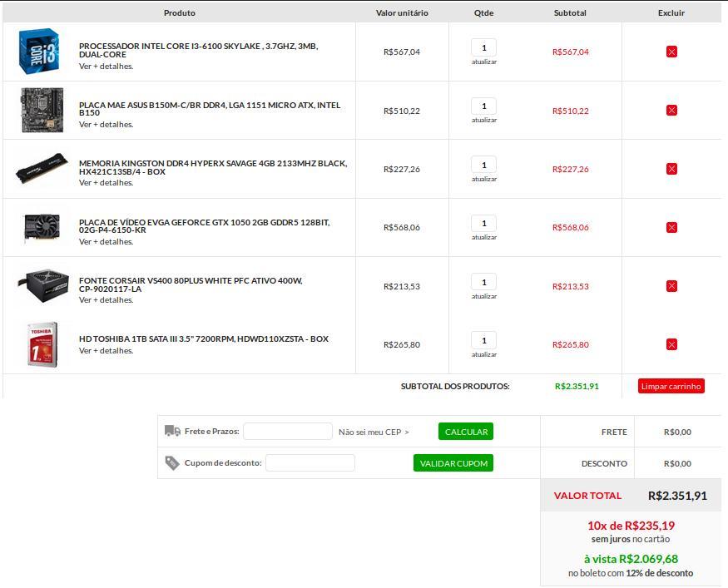Open 'Ver + detalhes' for Kingston memory
This screenshot has height=588, width=728.
[106, 183]
